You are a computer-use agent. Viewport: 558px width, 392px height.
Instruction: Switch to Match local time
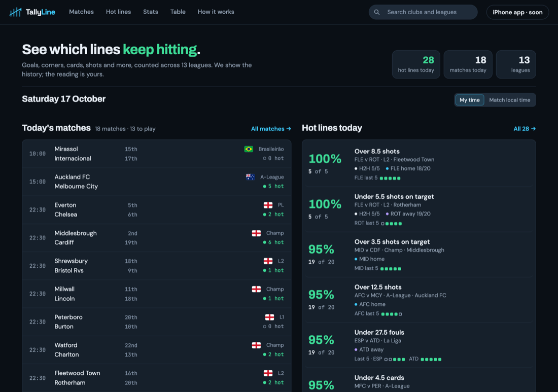(x=510, y=100)
